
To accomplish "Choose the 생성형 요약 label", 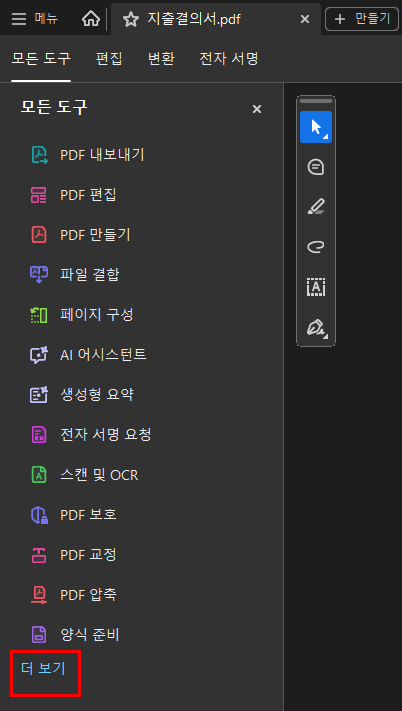I will 97,394.
